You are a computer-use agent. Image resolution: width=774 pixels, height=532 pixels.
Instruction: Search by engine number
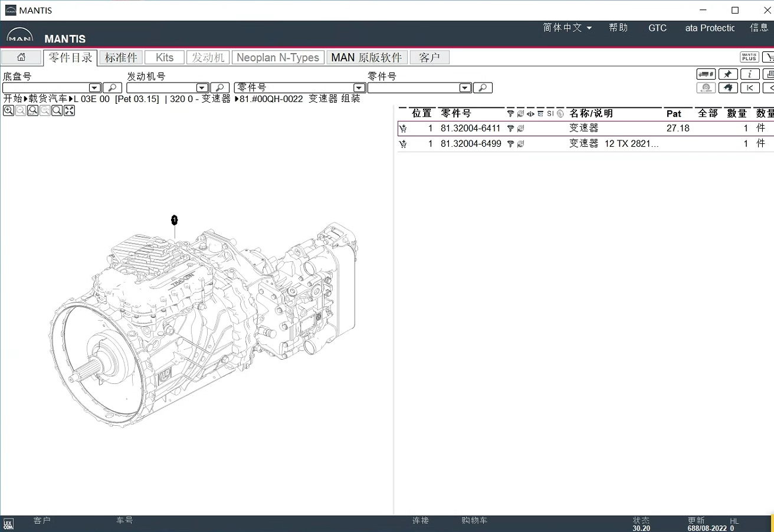(219, 88)
